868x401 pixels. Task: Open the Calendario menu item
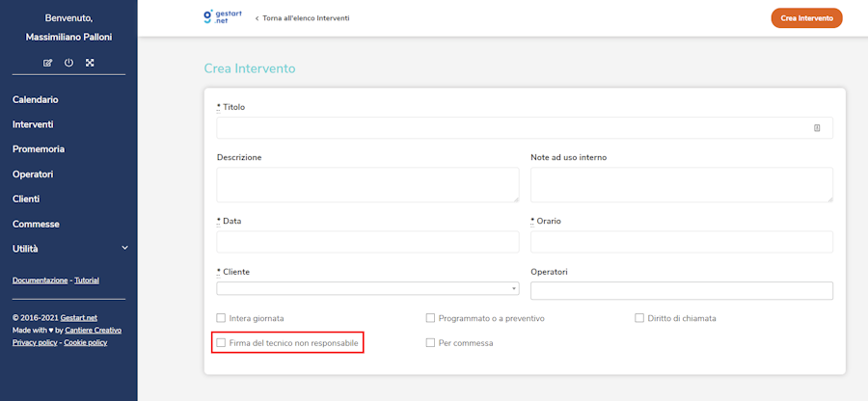point(36,100)
